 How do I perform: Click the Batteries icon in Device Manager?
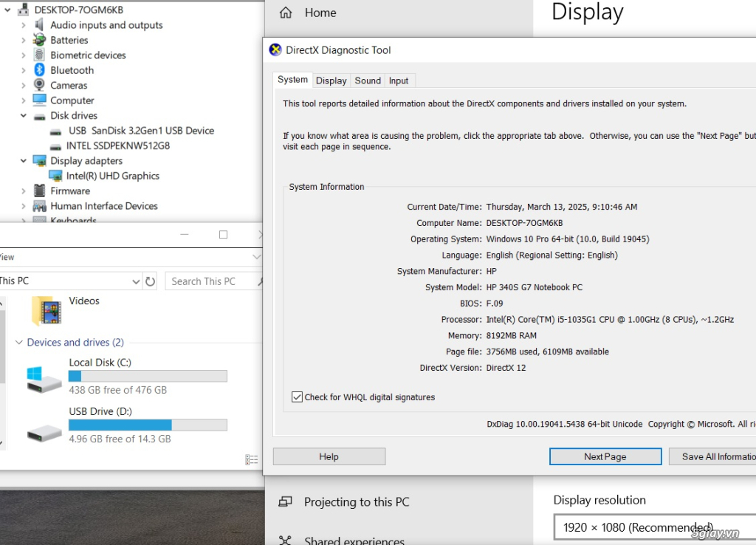point(40,40)
